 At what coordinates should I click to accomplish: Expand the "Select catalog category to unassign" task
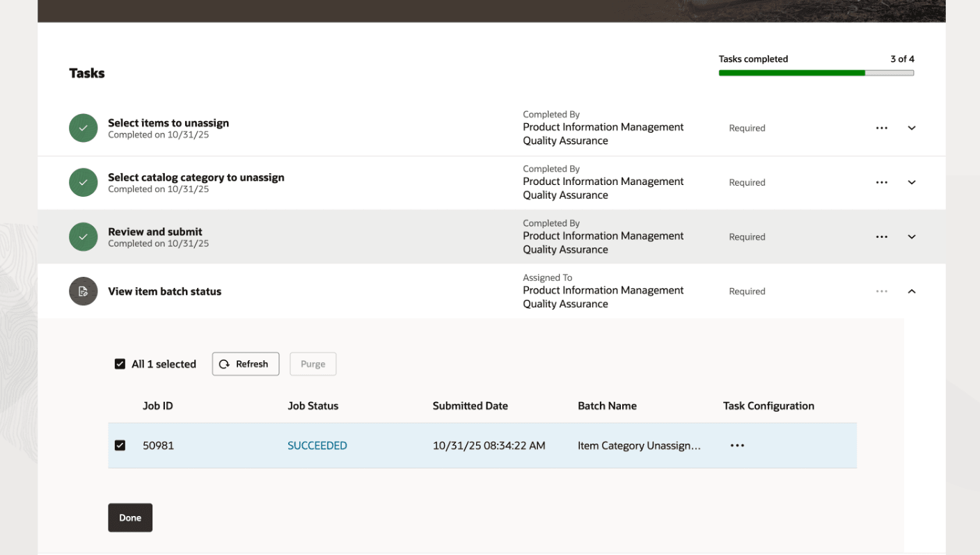coord(911,182)
